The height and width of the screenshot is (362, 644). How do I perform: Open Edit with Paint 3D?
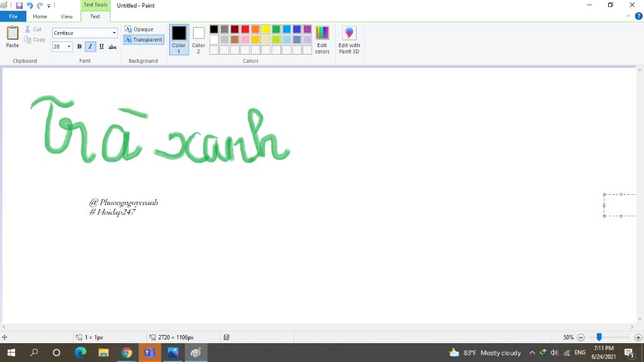coord(349,40)
